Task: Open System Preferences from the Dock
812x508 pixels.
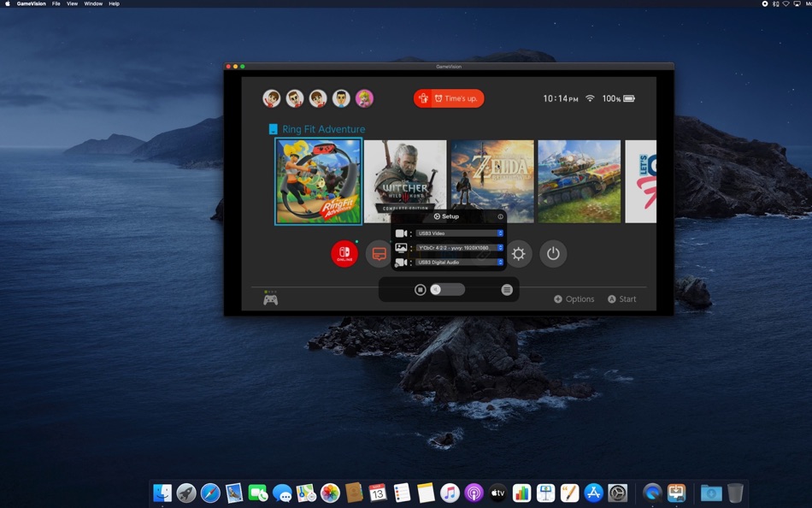Action: tap(617, 493)
